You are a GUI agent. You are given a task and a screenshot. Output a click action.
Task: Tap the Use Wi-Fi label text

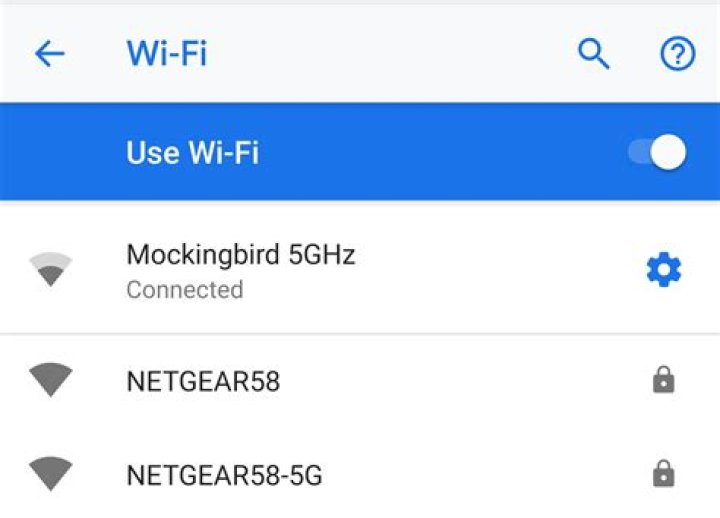point(192,152)
